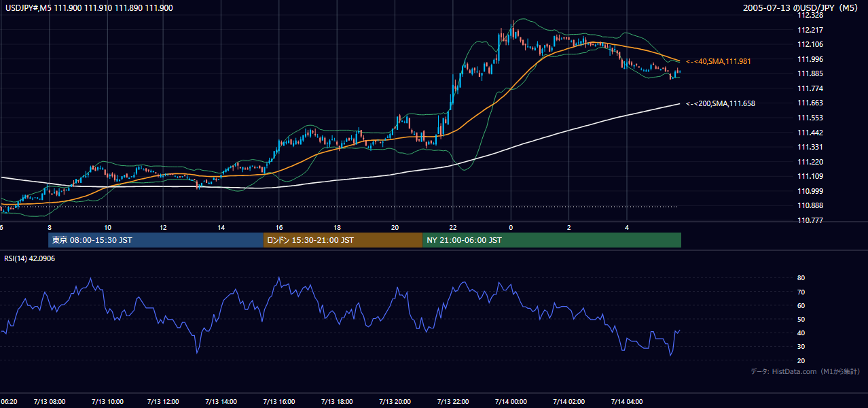Viewport: 868px width, 408px height.
Task: Click price level 111.774 on the price axis
Action: pyautogui.click(x=810, y=88)
